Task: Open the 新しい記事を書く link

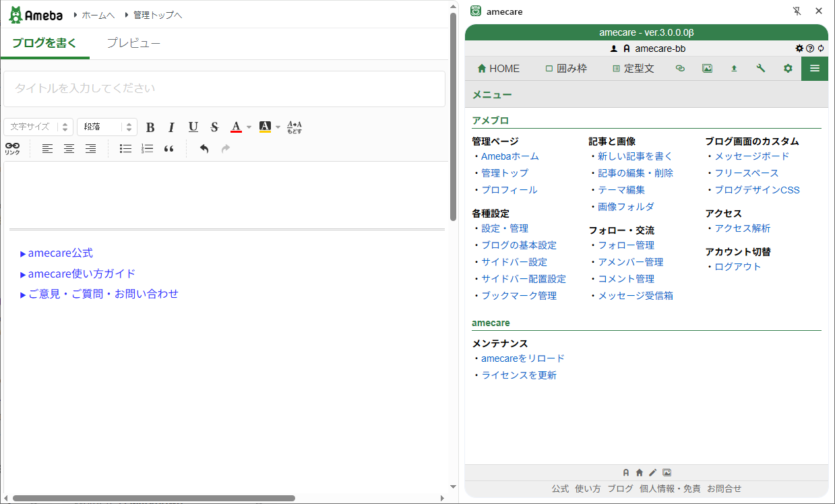Action: (x=635, y=156)
